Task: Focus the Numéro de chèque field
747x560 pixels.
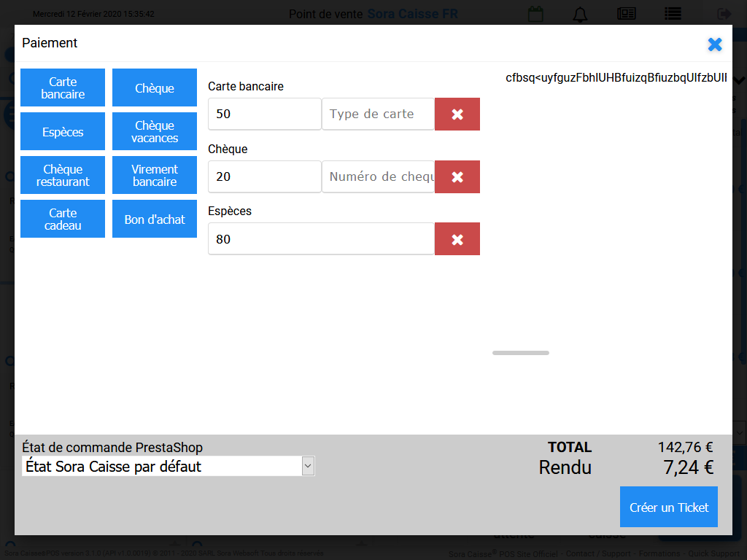Action: [378, 177]
